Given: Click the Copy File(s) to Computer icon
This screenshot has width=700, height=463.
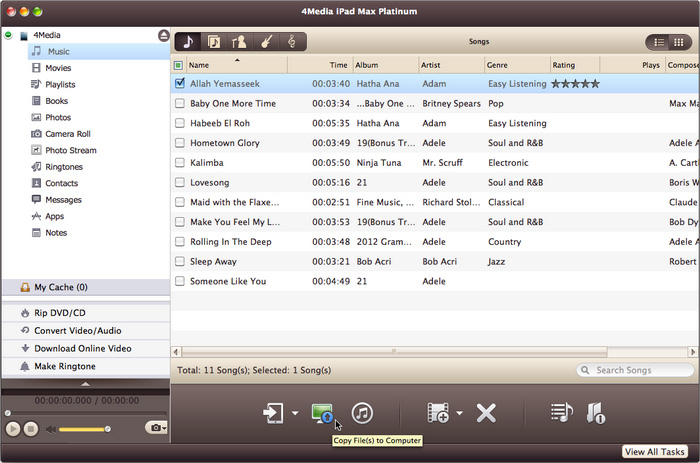Looking at the screenshot, I should tap(322, 412).
